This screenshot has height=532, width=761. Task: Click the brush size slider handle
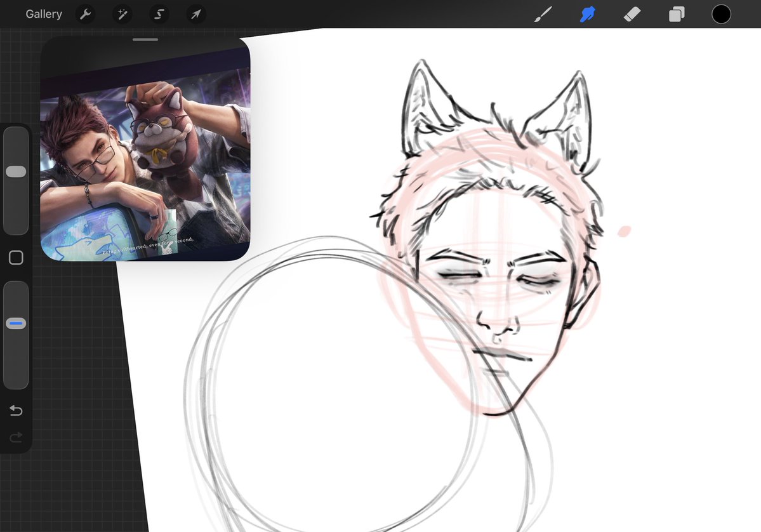(x=16, y=171)
